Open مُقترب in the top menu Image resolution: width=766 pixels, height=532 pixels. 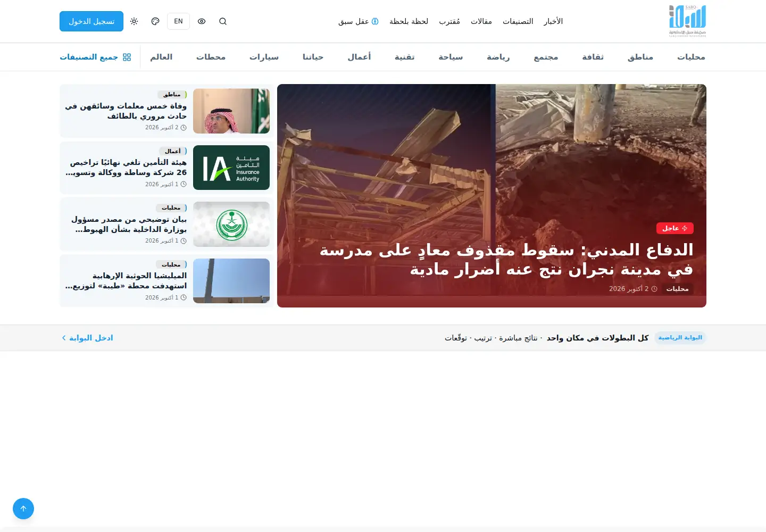tap(449, 21)
